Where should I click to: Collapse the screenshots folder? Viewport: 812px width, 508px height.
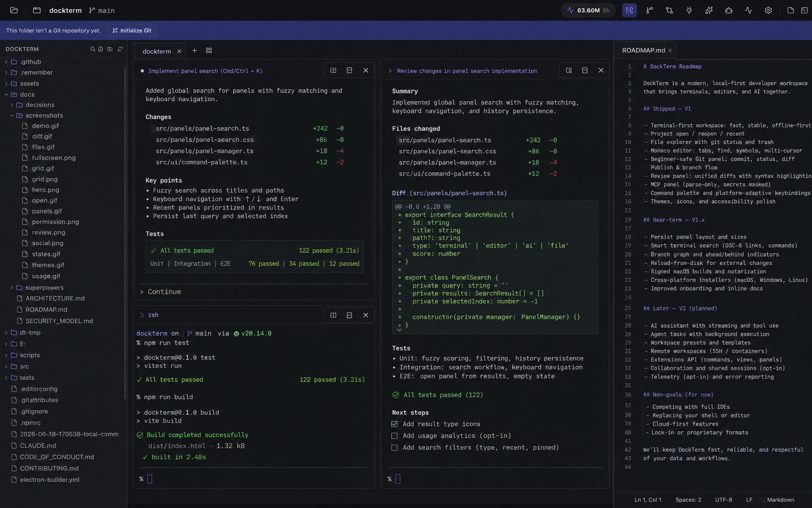click(12, 116)
